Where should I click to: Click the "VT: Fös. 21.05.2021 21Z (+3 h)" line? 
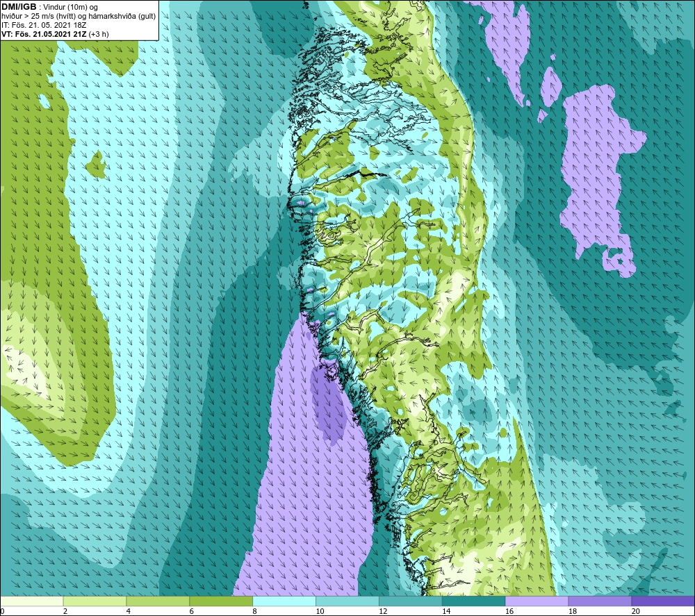55,34
